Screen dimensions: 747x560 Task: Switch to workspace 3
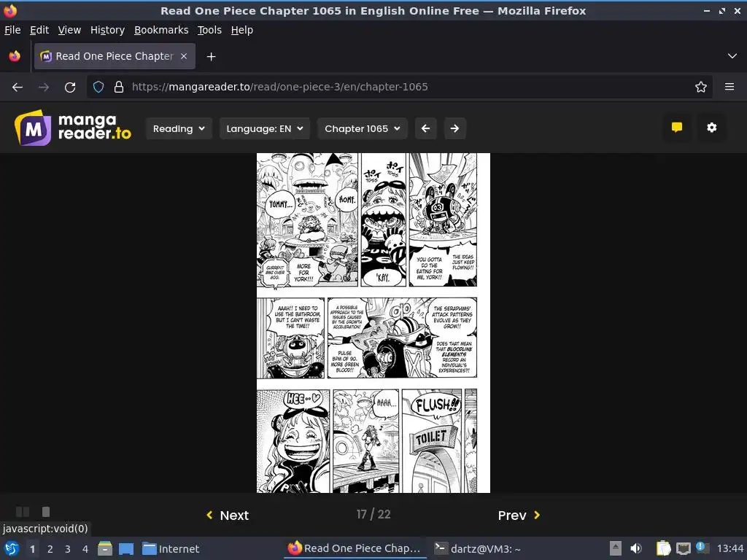(x=68, y=549)
